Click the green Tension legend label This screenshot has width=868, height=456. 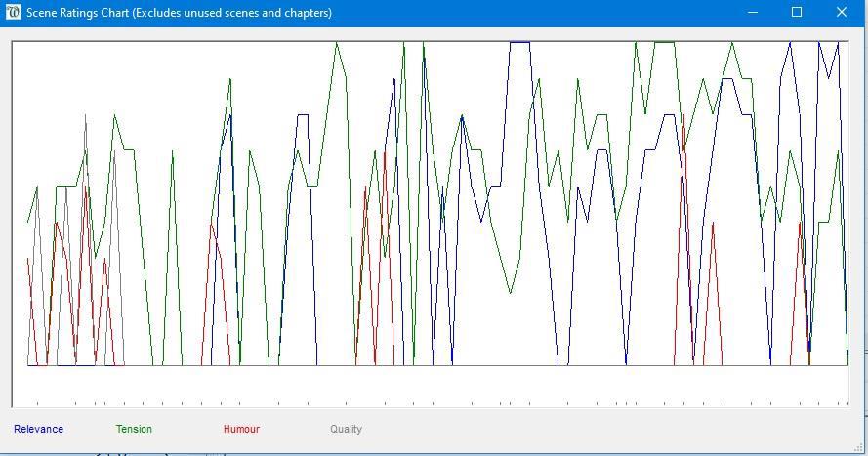[134, 429]
